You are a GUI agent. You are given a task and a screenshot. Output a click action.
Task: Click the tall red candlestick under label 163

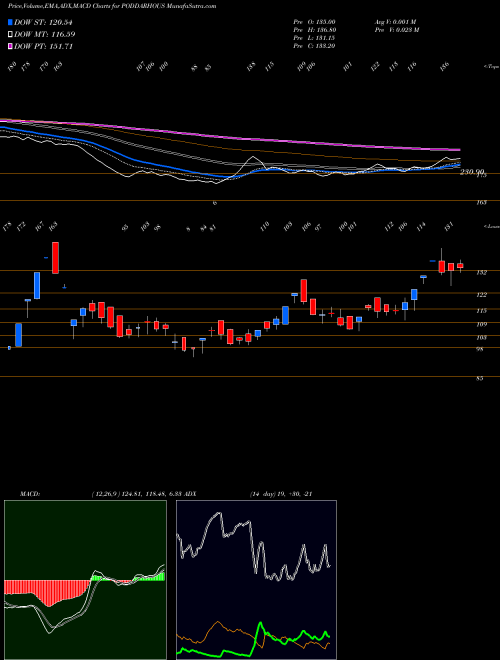(55, 258)
